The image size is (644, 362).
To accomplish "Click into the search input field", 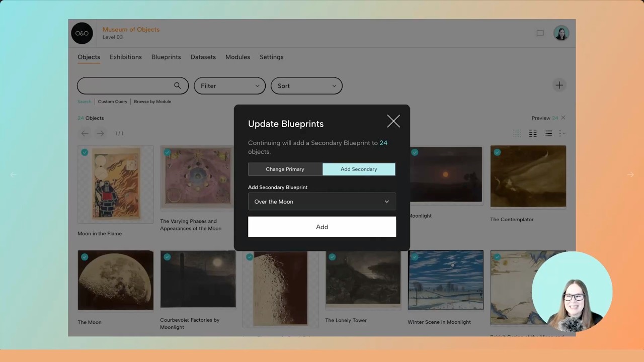I will click(133, 85).
